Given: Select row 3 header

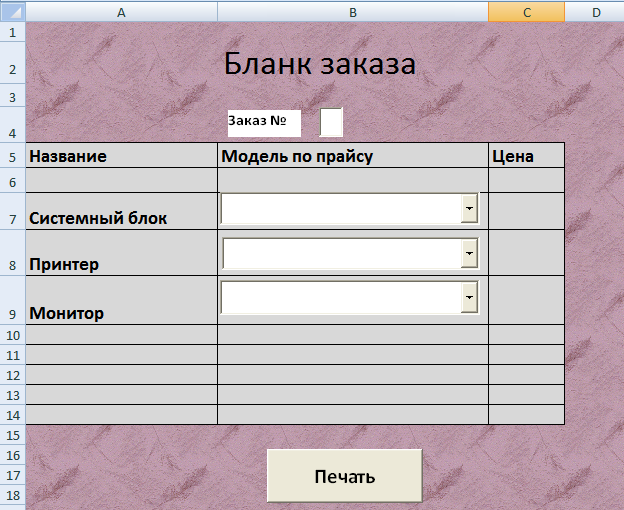Looking at the screenshot, I should pos(13,95).
